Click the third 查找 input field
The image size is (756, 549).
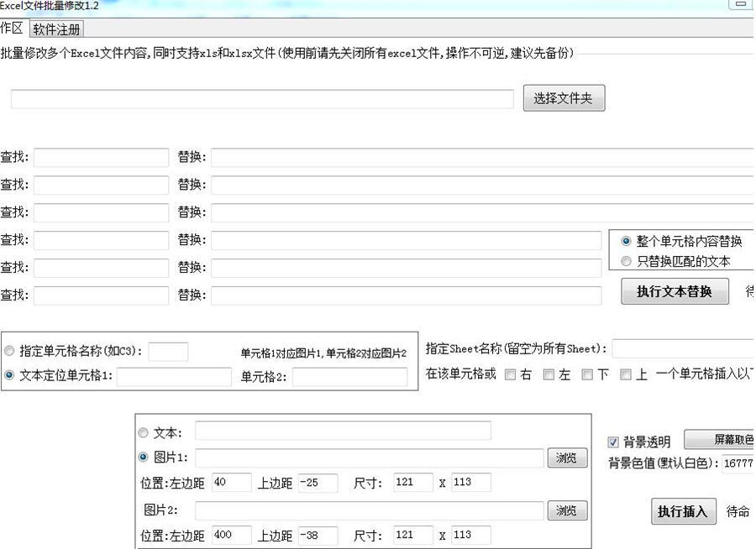[102, 212]
